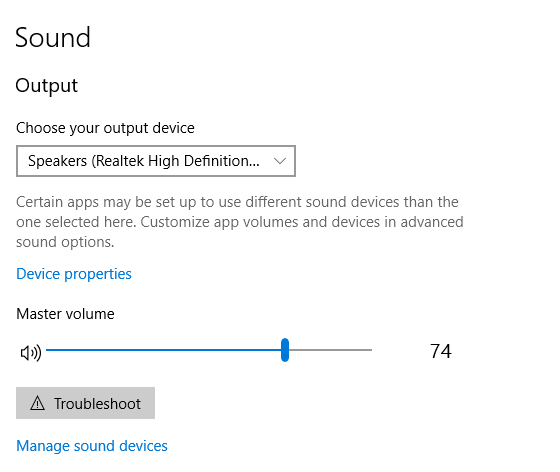
Task: Click the chevron arrow in device combo box
Action: (x=280, y=161)
